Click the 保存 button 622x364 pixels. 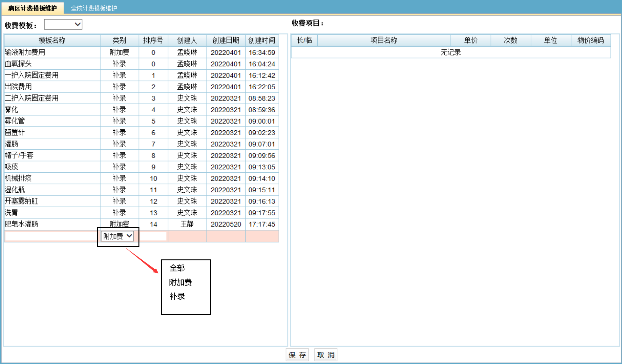[297, 355]
